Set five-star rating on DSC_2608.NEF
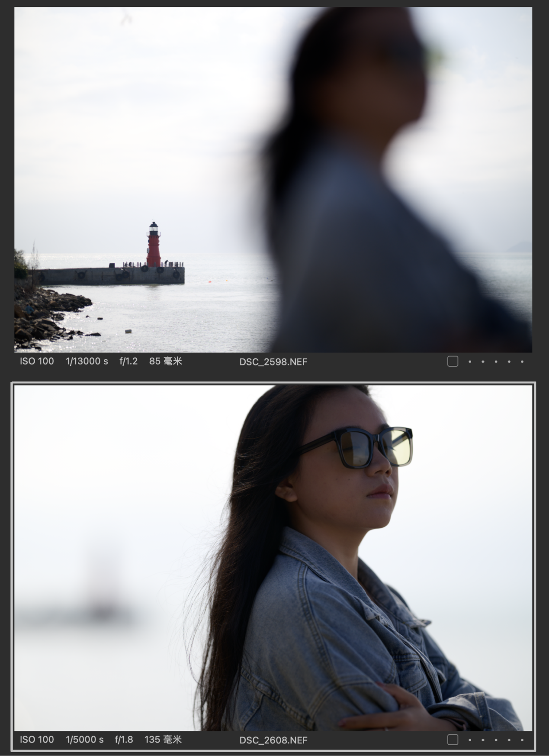This screenshot has width=549, height=756. click(522, 740)
